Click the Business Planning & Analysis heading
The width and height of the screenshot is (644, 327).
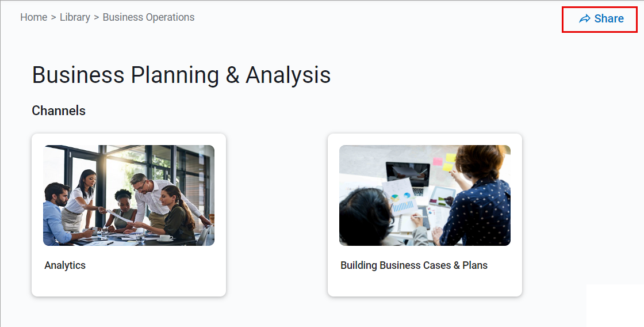coord(181,75)
